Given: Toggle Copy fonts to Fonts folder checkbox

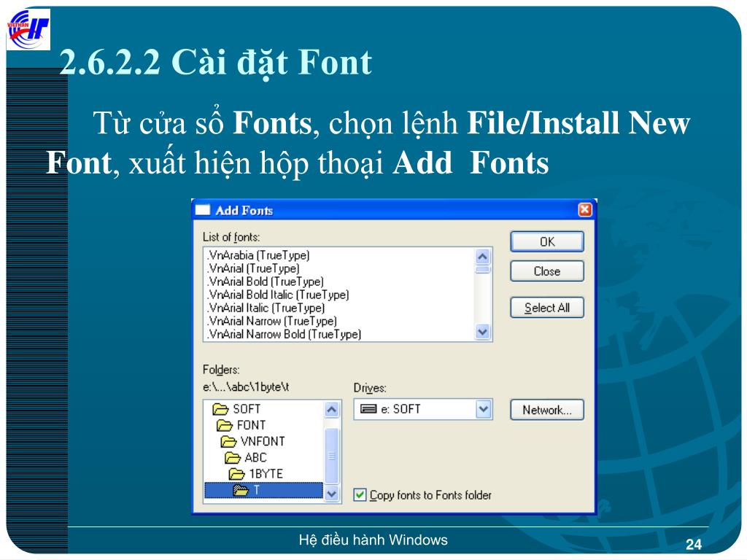Looking at the screenshot, I should coord(360,495).
